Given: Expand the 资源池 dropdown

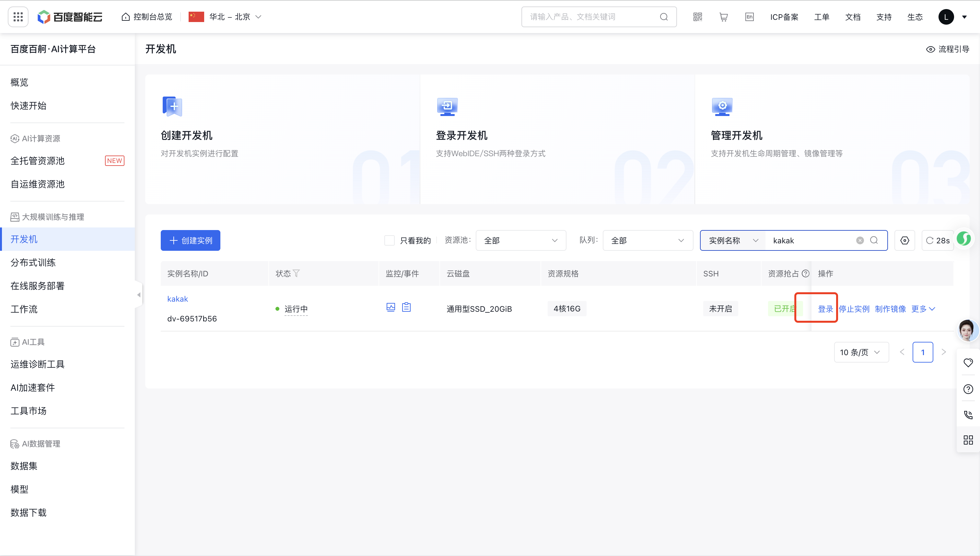Looking at the screenshot, I should pyautogui.click(x=520, y=240).
